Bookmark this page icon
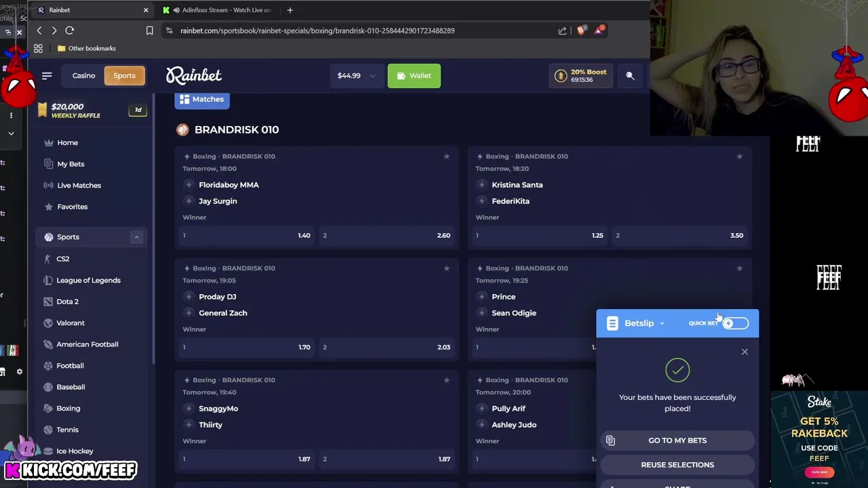Screen dimensions: 868x488 coord(149,30)
